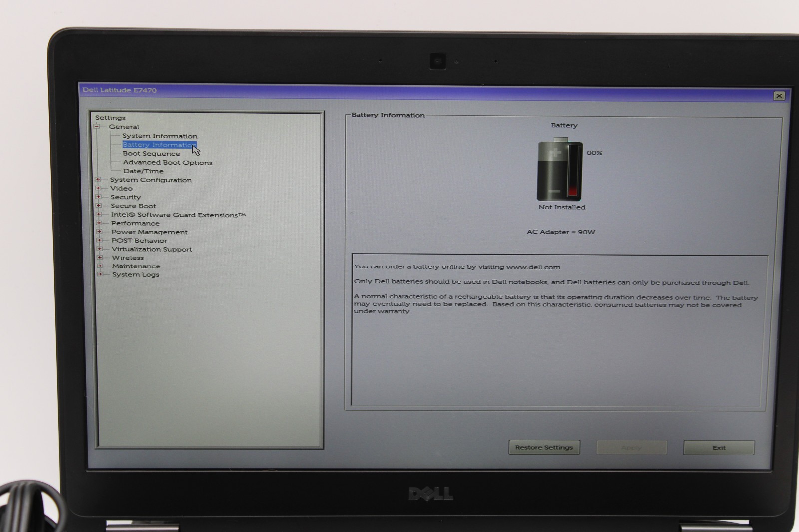This screenshot has width=799, height=532.
Task: Select the Virtualization Support label
Action: click(152, 249)
